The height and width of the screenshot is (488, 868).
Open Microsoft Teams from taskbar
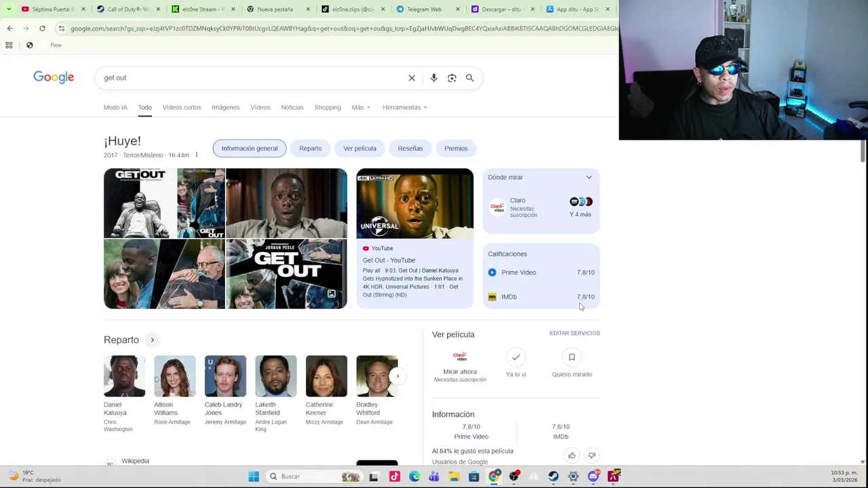tap(434, 476)
